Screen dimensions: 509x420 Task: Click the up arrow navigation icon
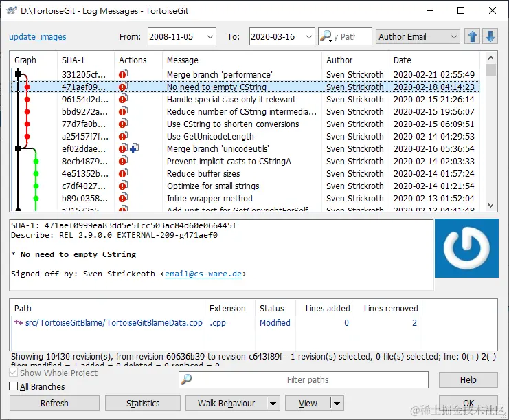coord(473,36)
